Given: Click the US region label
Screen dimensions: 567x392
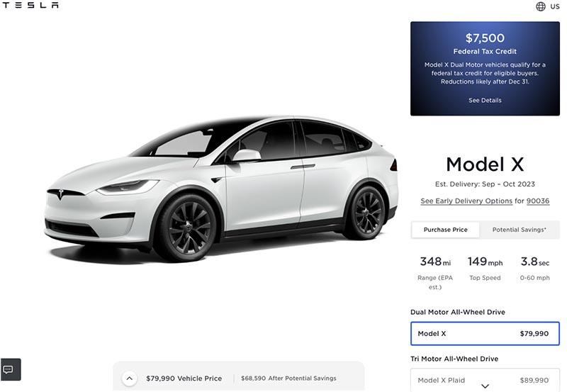Looking at the screenshot, I should 555,6.
